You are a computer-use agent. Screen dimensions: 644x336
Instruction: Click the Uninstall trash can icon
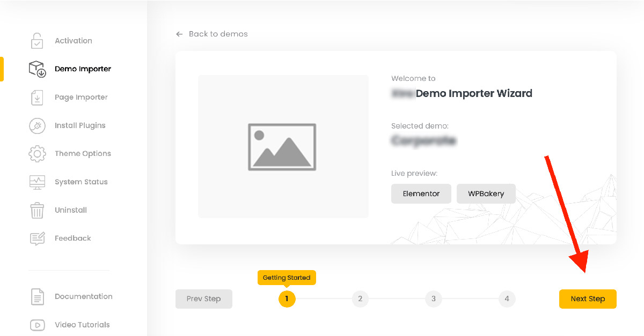tap(37, 210)
